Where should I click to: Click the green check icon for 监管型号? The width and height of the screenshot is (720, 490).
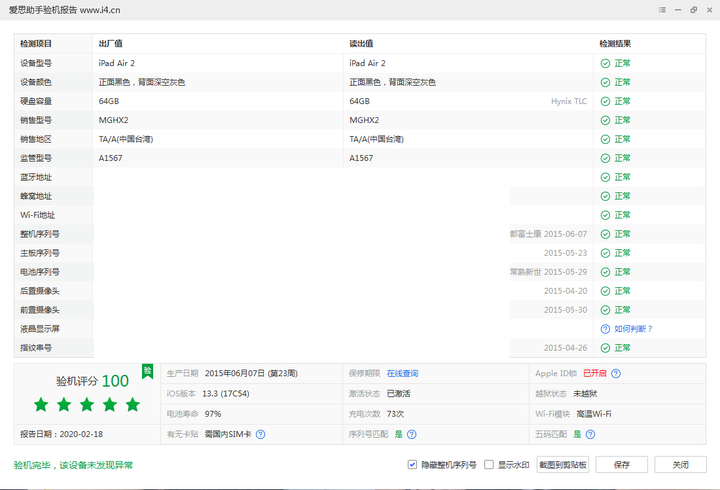pyautogui.click(x=605, y=158)
